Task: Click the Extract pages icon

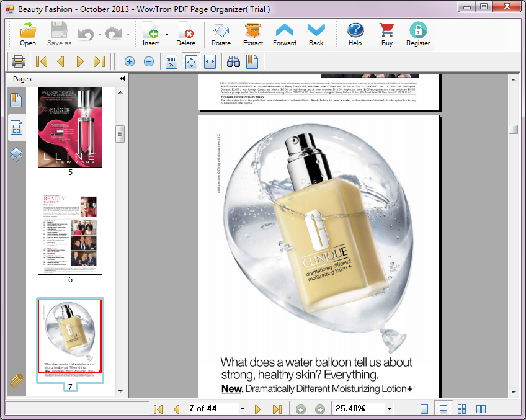Action: click(253, 34)
